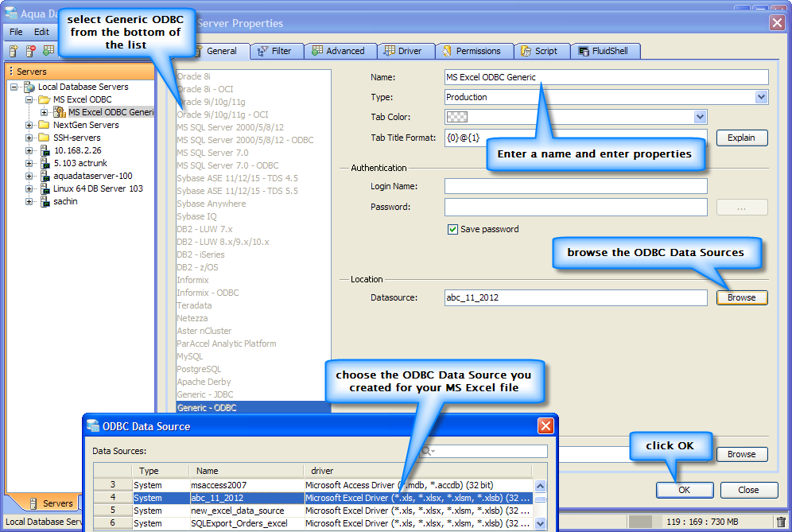
Task: Click the register server toolbar icon
Action: click(x=14, y=51)
